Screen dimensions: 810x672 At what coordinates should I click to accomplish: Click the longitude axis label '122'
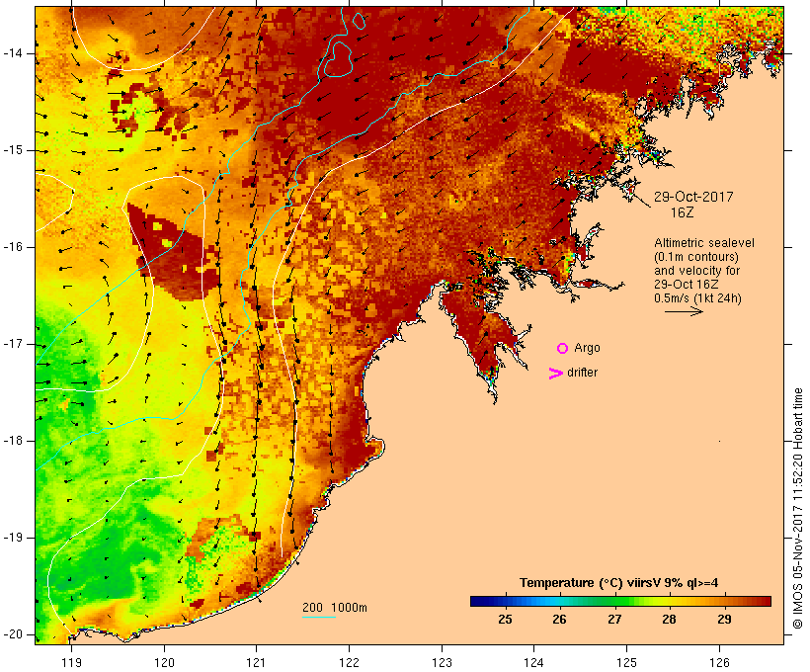click(x=350, y=663)
